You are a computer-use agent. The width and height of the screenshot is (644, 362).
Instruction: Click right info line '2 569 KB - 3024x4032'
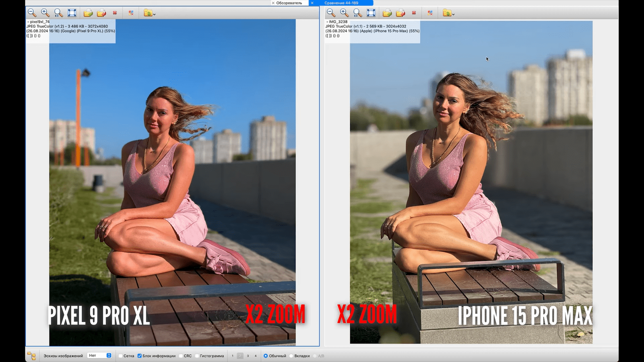386,26
